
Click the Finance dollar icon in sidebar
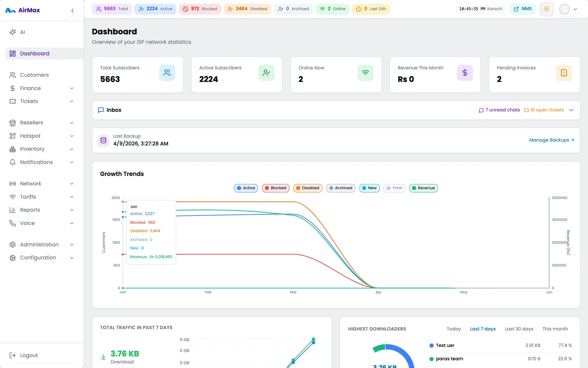pyautogui.click(x=12, y=88)
